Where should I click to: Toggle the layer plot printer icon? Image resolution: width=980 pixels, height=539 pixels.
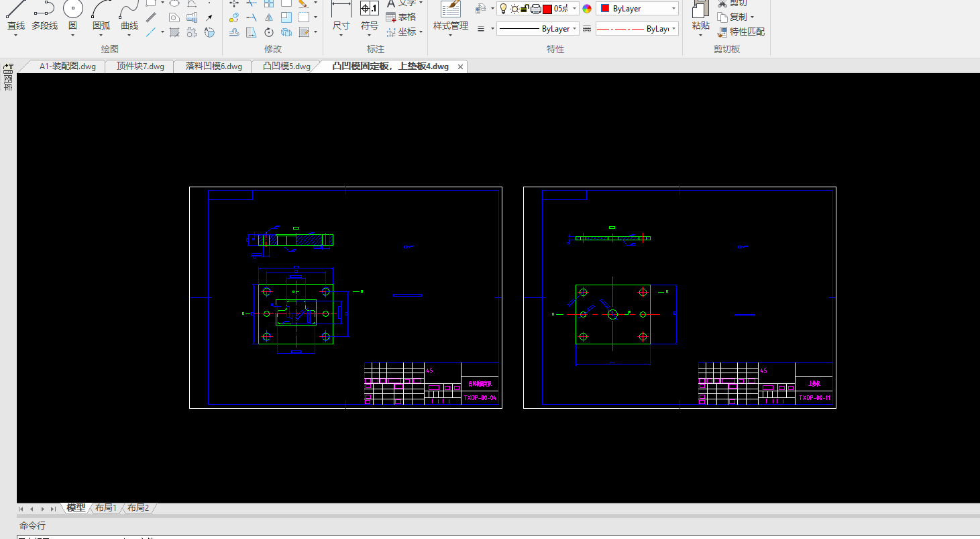click(x=536, y=9)
